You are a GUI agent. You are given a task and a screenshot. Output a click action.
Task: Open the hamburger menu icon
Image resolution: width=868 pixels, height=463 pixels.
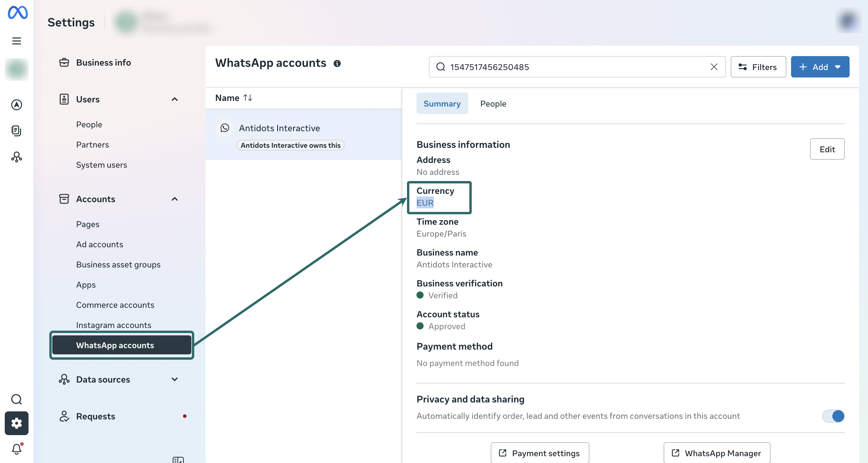17,41
